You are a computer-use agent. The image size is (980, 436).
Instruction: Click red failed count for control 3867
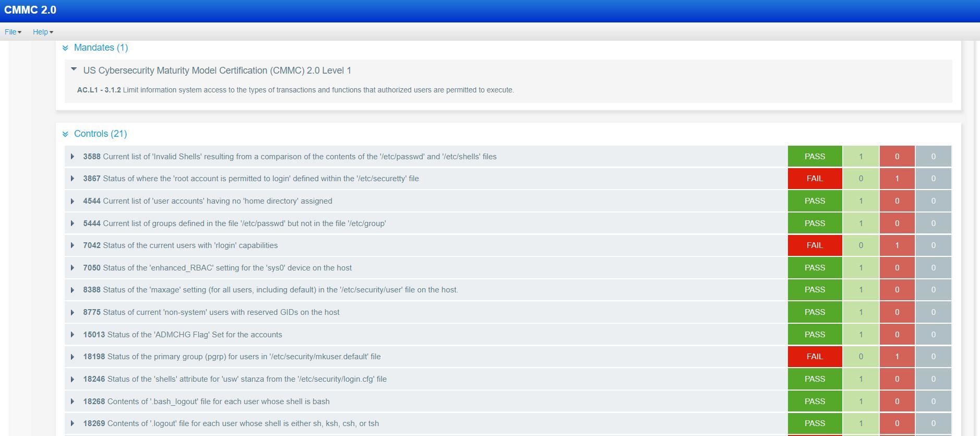point(897,179)
